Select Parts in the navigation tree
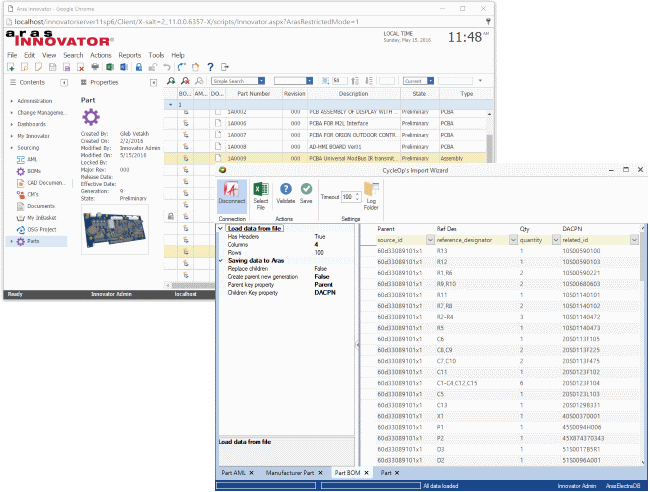 pyautogui.click(x=33, y=241)
